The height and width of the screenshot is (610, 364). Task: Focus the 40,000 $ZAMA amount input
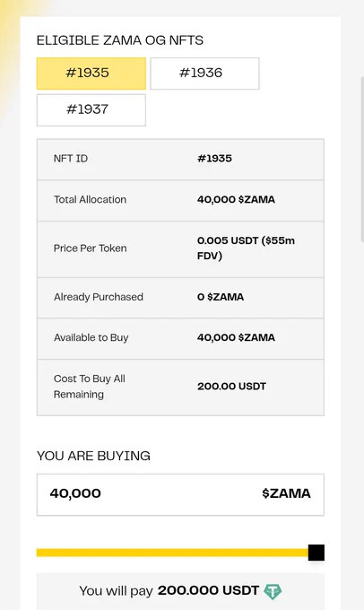[x=180, y=494]
